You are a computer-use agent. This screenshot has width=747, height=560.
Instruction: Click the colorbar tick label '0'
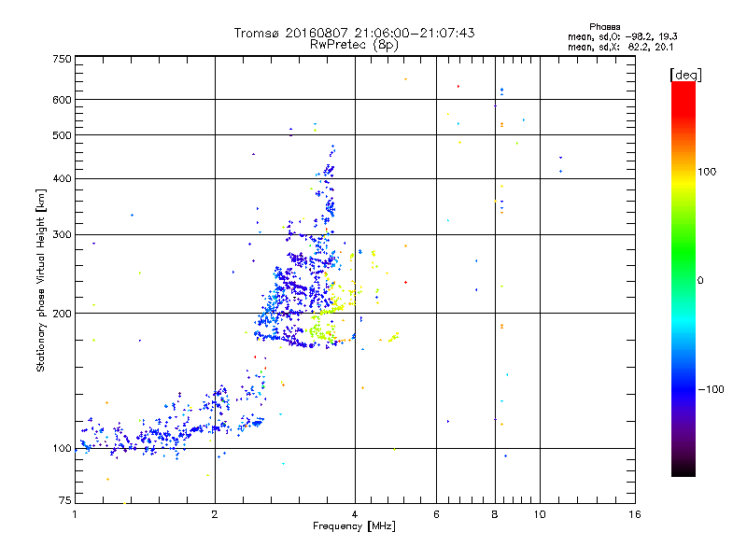tap(700, 281)
